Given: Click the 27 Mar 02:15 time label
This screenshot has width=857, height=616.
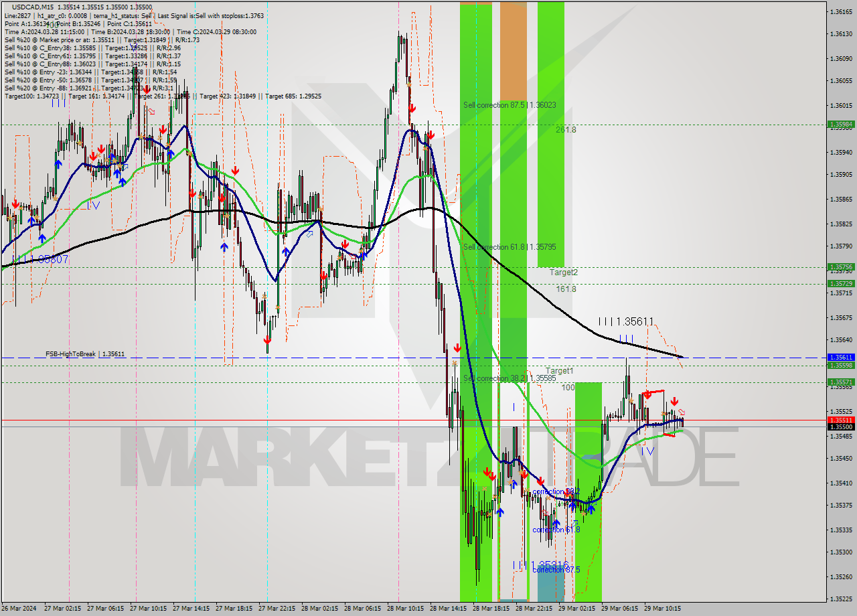Looking at the screenshot, I should (x=63, y=609).
